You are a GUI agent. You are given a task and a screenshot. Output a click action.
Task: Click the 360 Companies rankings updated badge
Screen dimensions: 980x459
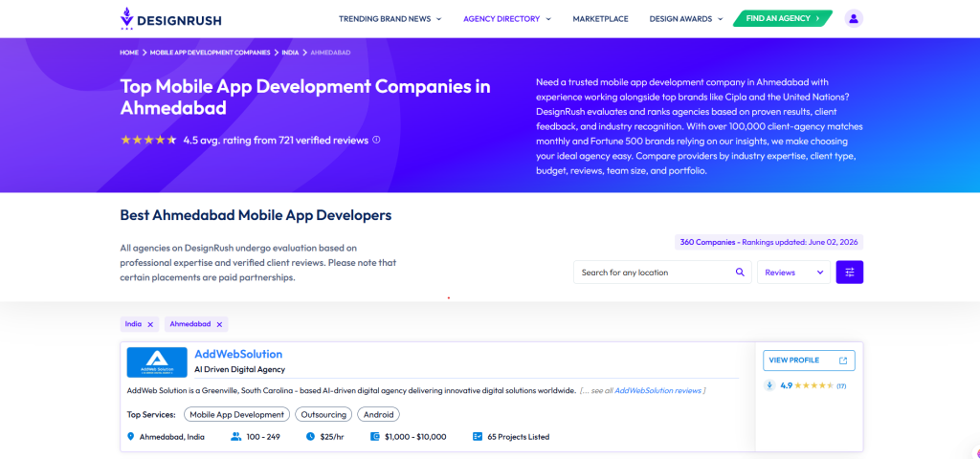coord(768,242)
